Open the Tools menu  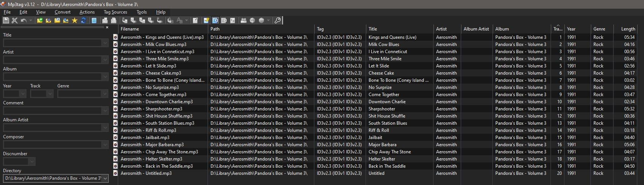click(x=142, y=12)
